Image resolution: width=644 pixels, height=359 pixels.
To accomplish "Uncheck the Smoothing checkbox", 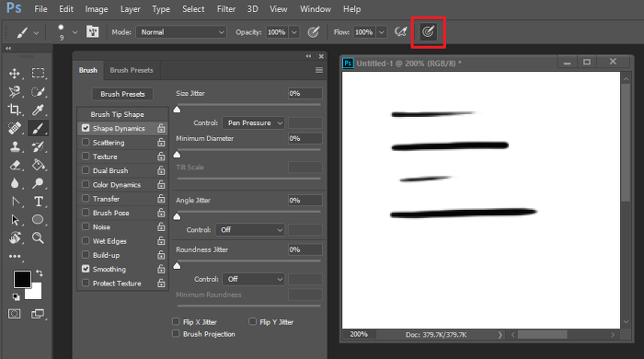I will 86,269.
